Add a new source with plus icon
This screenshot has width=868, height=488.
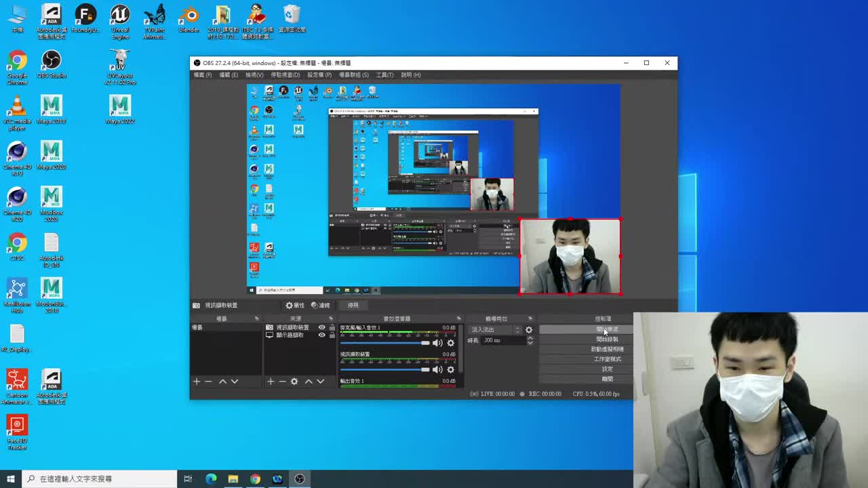(271, 382)
